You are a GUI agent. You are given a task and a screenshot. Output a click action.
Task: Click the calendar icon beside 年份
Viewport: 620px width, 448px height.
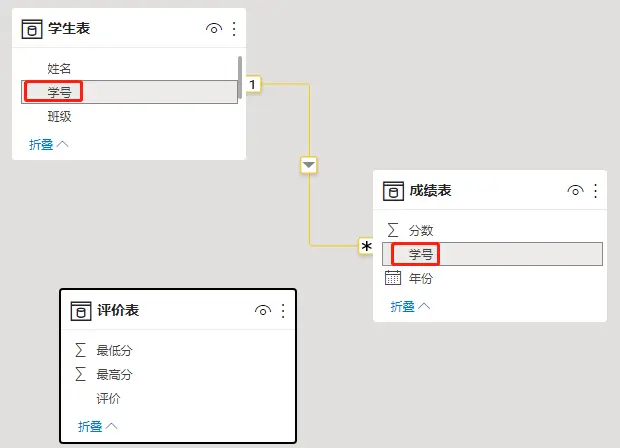(393, 278)
